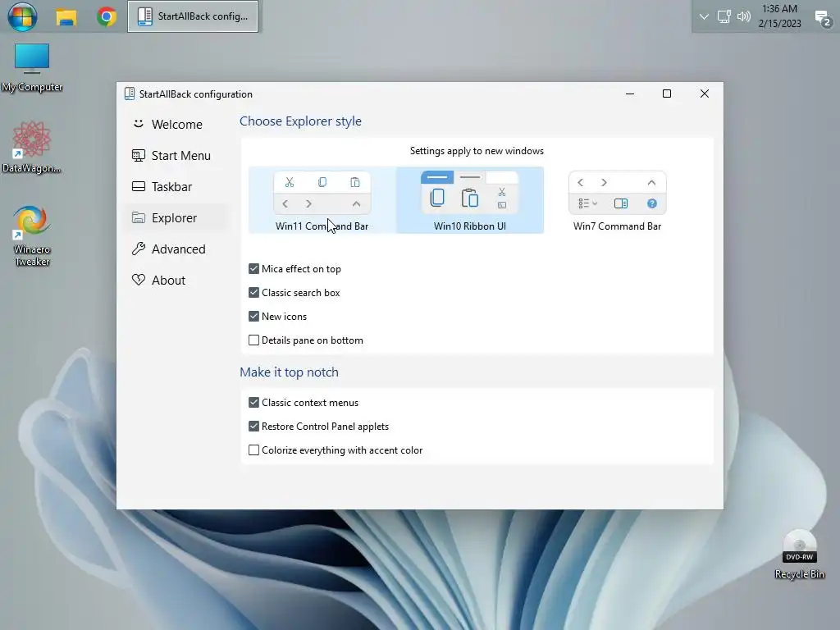
Task: Click the taskbar icon beside Taskbar
Action: point(138,186)
